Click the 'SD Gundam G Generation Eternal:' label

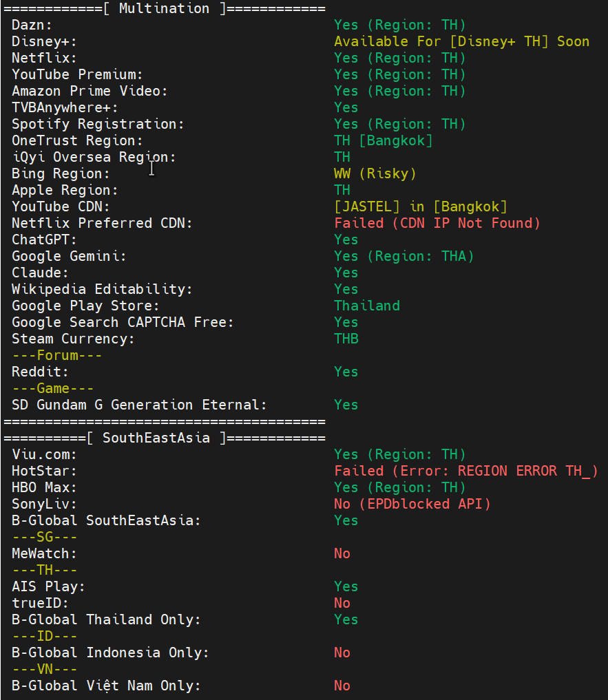point(139,405)
